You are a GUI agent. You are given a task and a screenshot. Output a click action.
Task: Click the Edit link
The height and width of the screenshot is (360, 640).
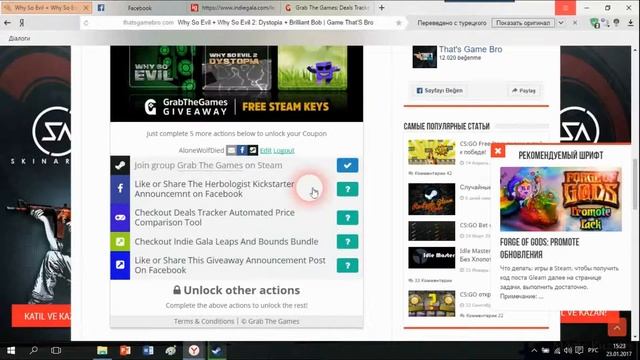click(x=266, y=151)
